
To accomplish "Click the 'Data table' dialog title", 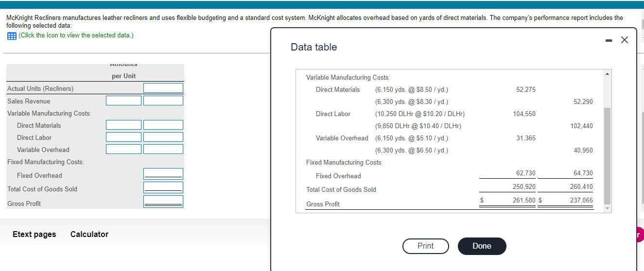I will click(313, 47).
